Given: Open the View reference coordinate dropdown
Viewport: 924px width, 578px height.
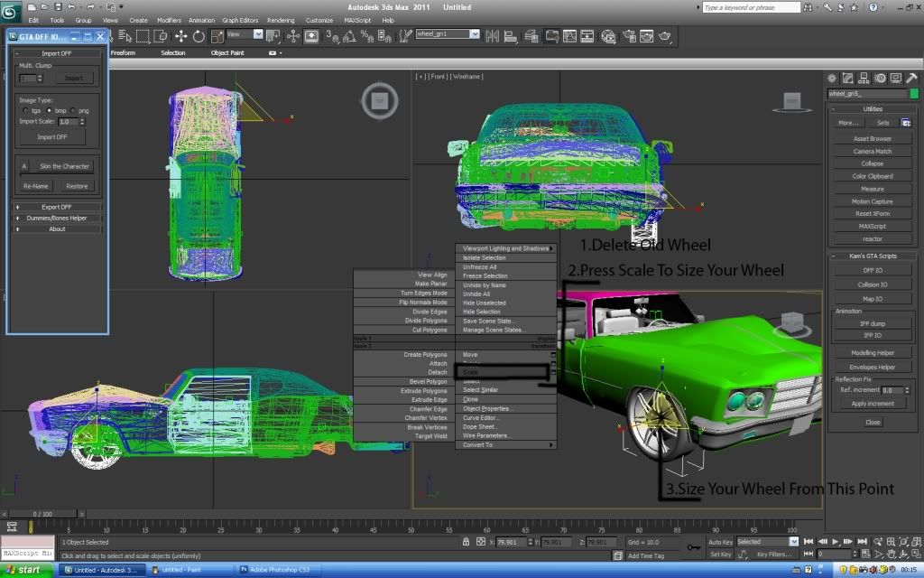Looking at the screenshot, I should coord(258,34).
